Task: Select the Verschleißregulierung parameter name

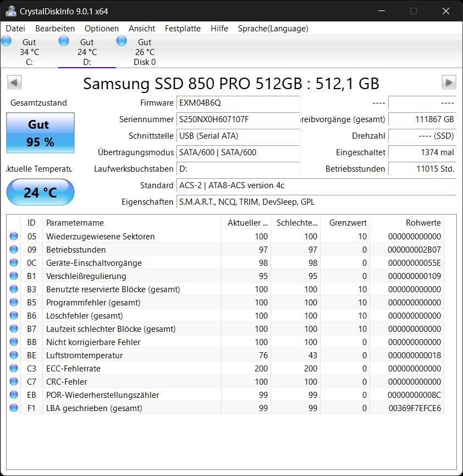Action: click(x=86, y=276)
